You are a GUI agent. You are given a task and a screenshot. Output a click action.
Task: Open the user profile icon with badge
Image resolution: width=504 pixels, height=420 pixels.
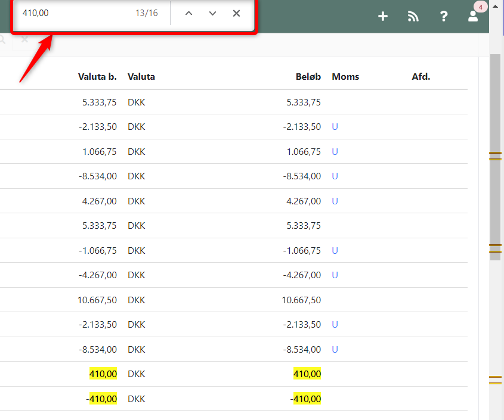pyautogui.click(x=474, y=16)
